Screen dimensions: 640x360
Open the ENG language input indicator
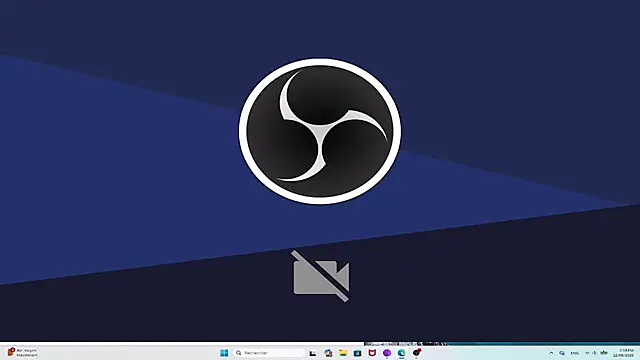point(575,353)
